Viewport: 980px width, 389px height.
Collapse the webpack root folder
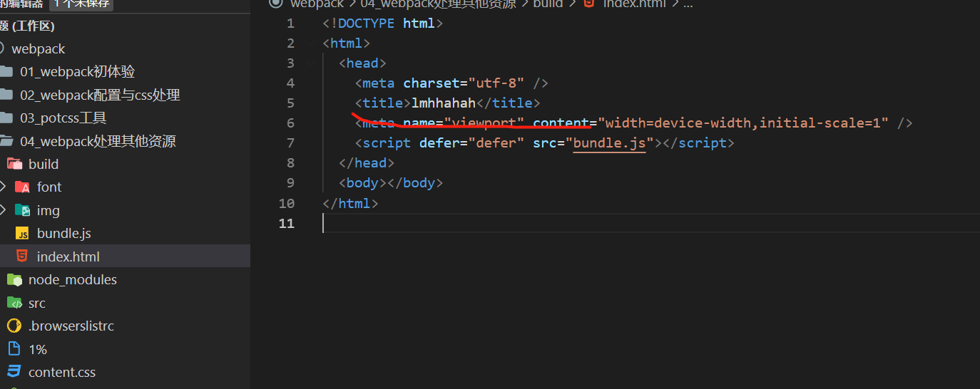coord(39,48)
